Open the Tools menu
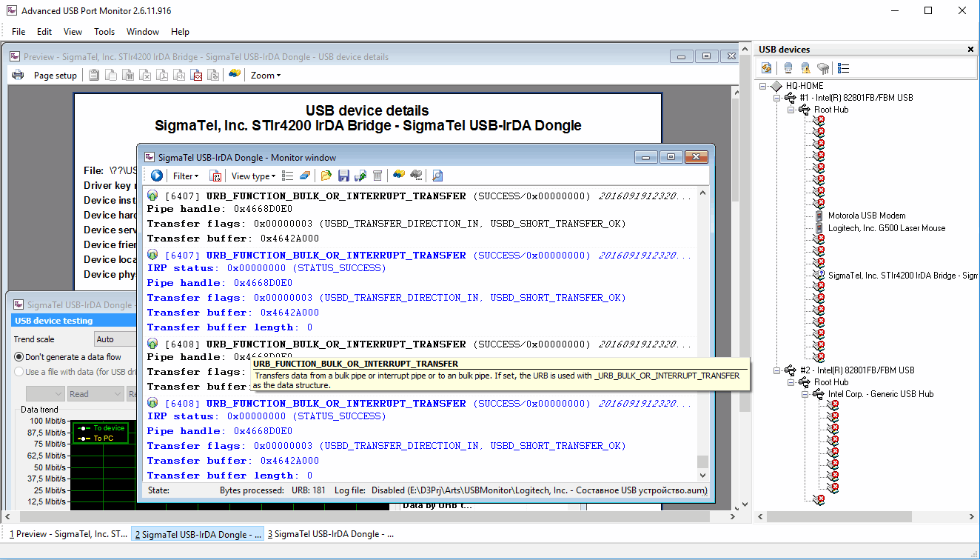This screenshot has width=980, height=560. [104, 32]
